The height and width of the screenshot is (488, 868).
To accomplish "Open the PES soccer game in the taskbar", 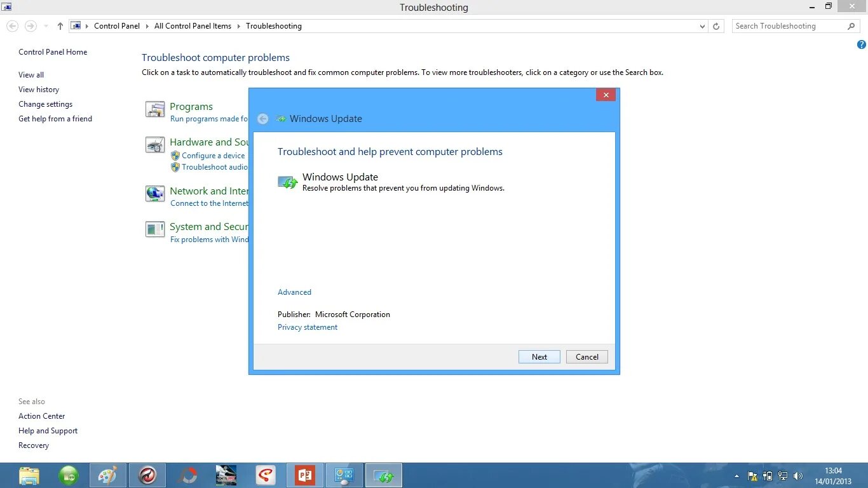I will coord(226,475).
